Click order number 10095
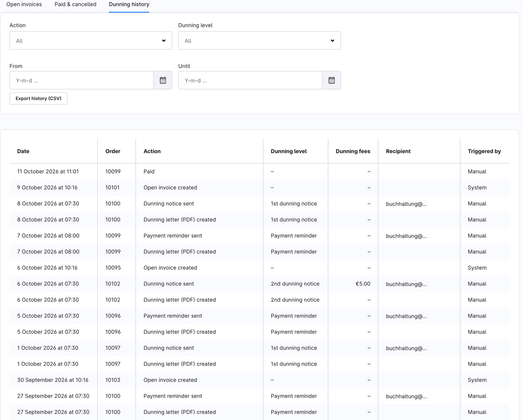This screenshot has width=523, height=420. (x=113, y=268)
